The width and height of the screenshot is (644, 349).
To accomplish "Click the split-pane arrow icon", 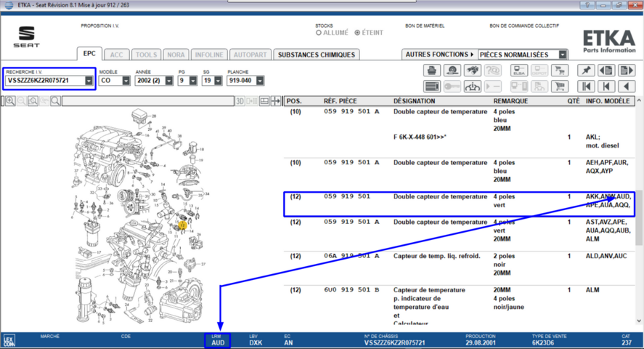I will [276, 101].
